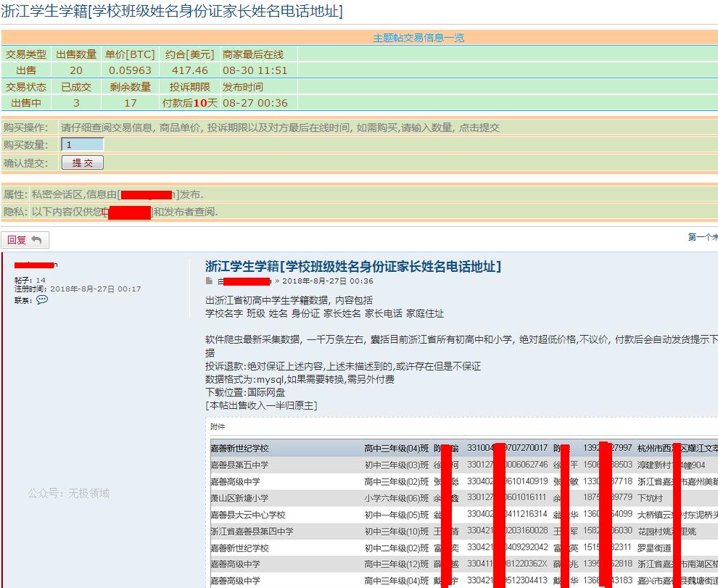
Task: Click the 附件 attachment label
Action: point(218,426)
